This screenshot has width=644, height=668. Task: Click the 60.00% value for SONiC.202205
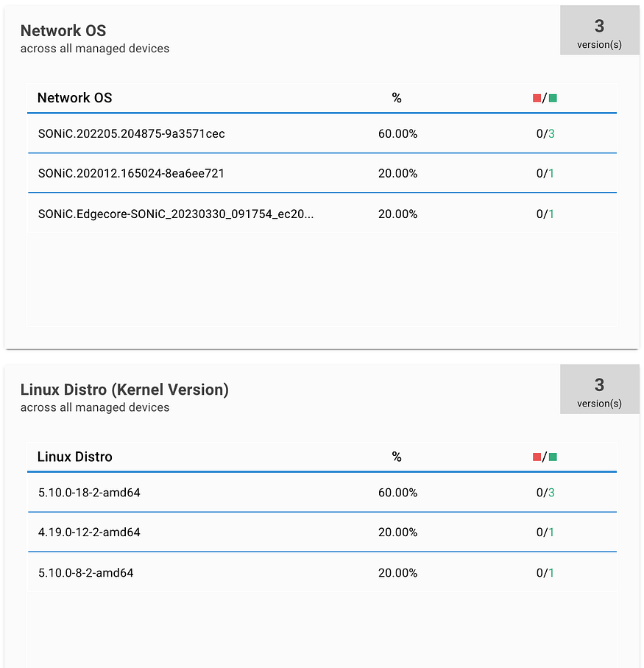point(397,134)
